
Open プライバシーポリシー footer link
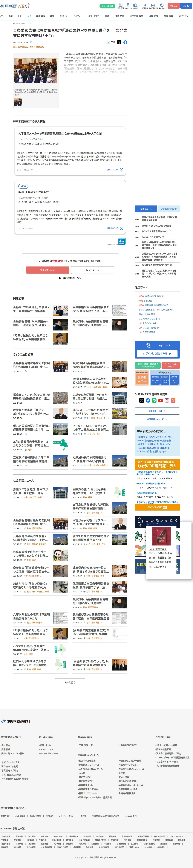pyautogui.click(x=67, y=816)
